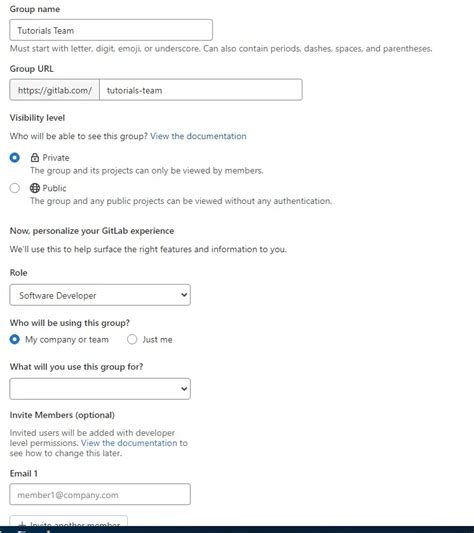Expand the What will you use this group for dropdown

[100, 389]
